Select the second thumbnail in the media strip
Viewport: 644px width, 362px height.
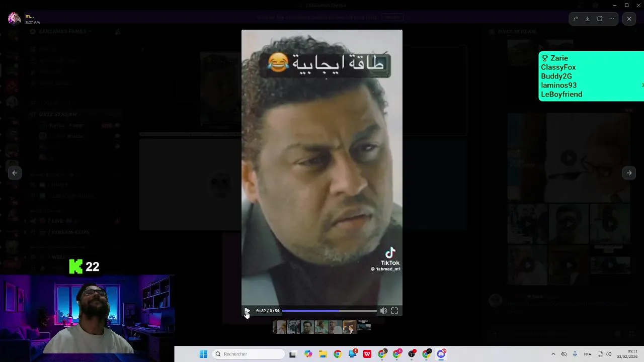click(x=293, y=327)
